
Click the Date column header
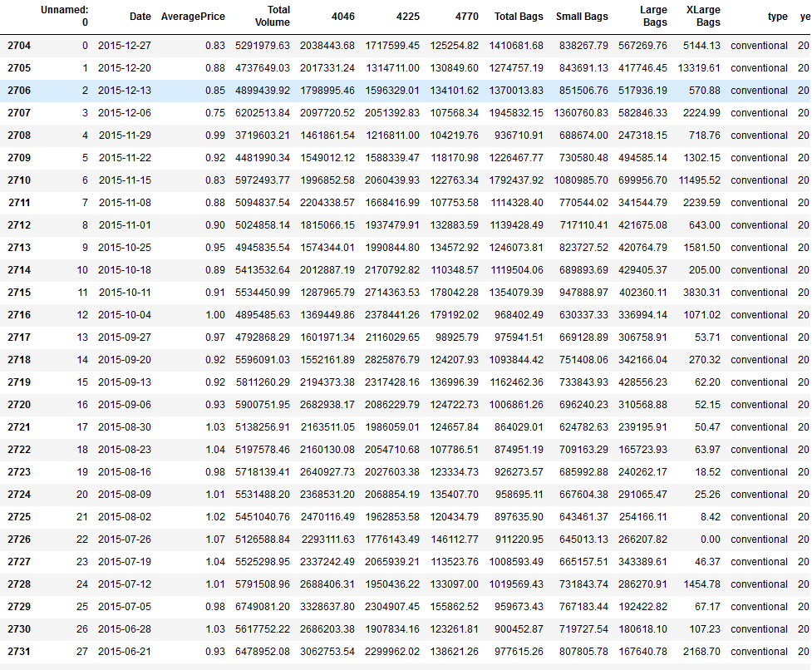coord(140,17)
